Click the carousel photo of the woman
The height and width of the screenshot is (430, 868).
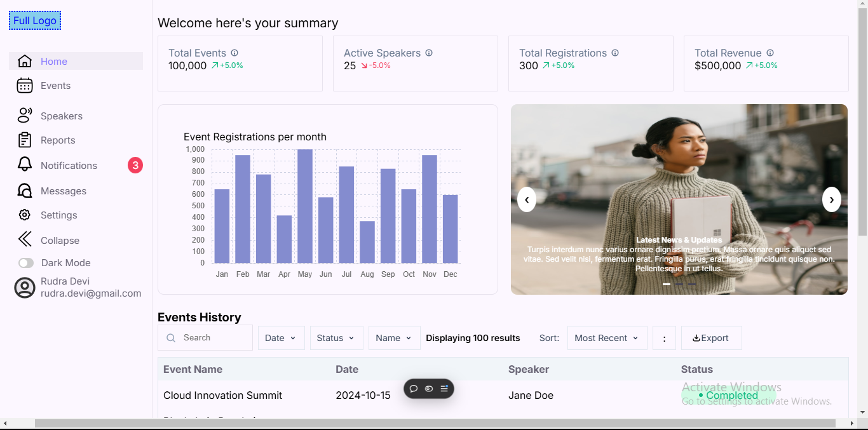[679, 199]
